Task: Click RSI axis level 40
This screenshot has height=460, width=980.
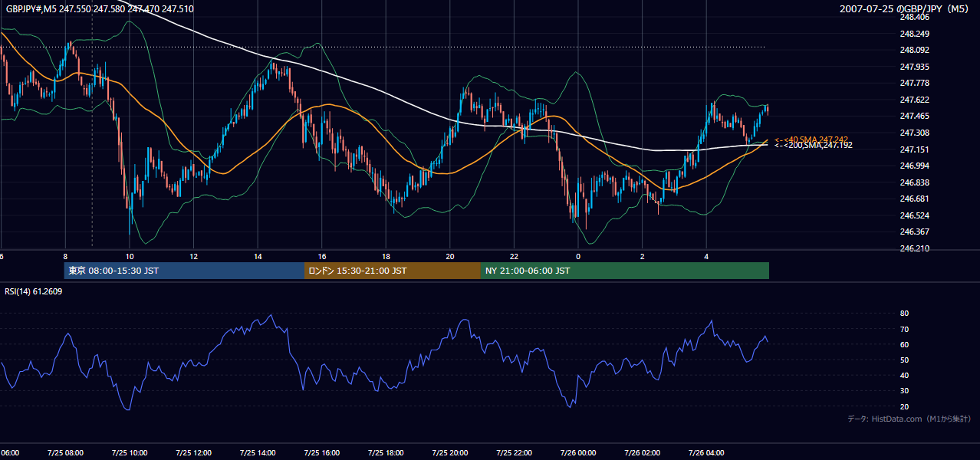Action: 904,375
